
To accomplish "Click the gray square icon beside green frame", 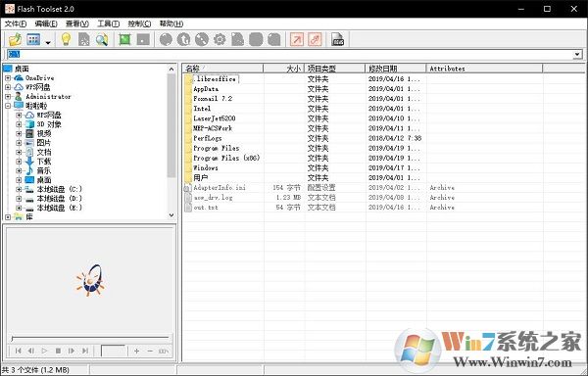I will pyautogui.click(x=143, y=39).
